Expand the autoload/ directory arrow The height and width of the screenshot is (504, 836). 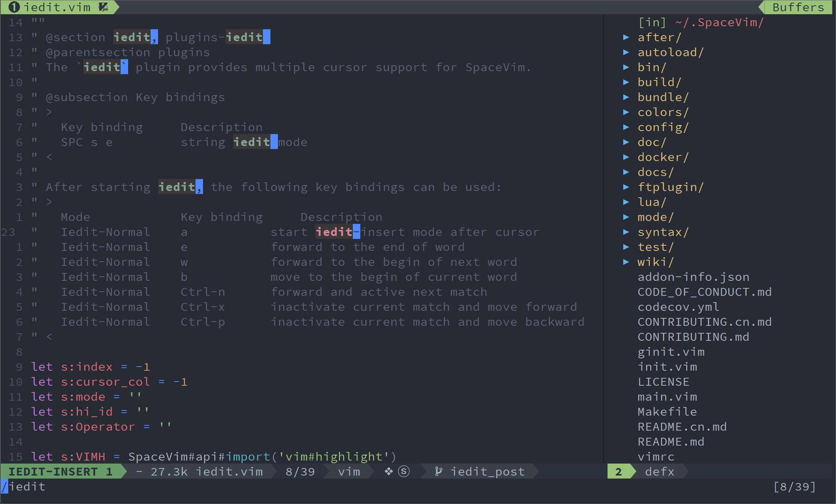coord(626,52)
